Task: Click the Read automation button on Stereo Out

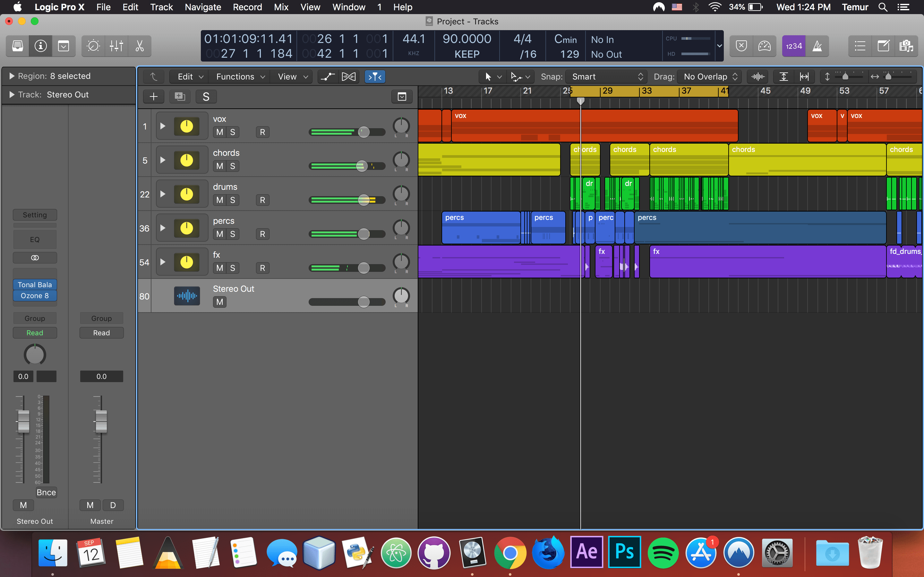Action: click(35, 332)
